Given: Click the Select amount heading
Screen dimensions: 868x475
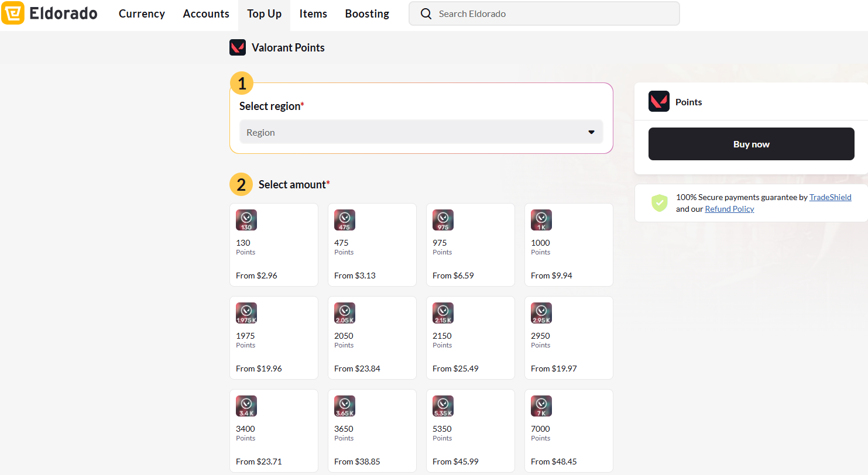Looking at the screenshot, I should pyautogui.click(x=294, y=184).
